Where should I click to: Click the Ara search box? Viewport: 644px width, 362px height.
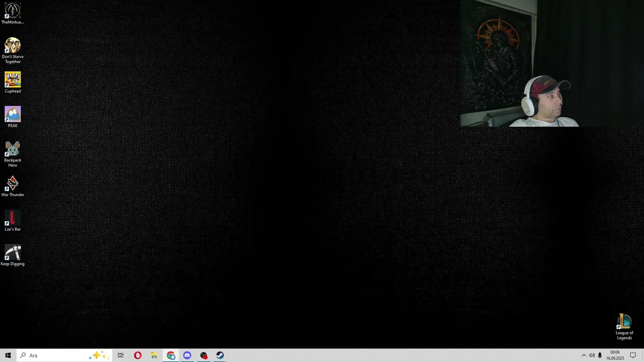pyautogui.click(x=64, y=355)
